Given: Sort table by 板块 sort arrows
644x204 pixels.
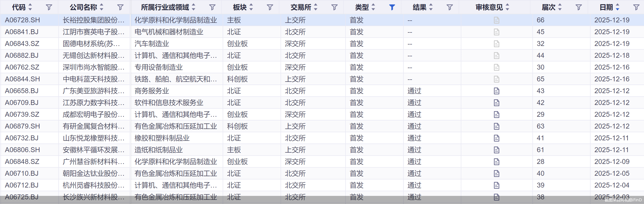Looking at the screenshot, I should (x=251, y=7).
